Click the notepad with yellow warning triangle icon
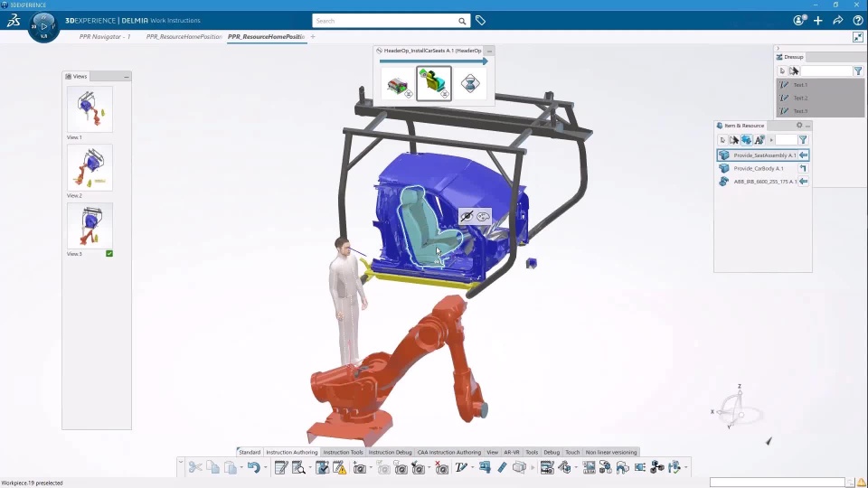Screen dimensions: 868x488 339,467
